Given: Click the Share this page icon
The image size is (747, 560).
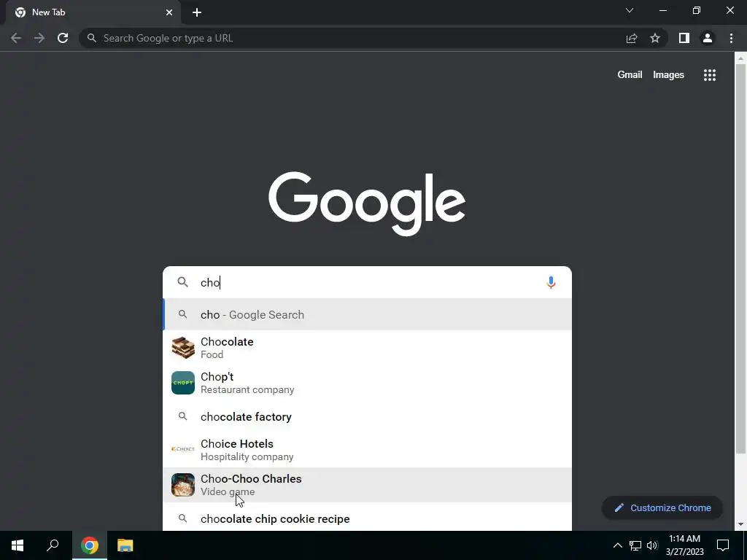Looking at the screenshot, I should coord(632,38).
